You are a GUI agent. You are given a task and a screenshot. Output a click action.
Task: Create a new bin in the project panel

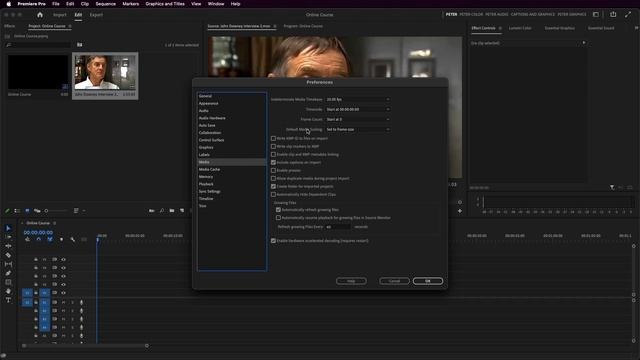172,211
